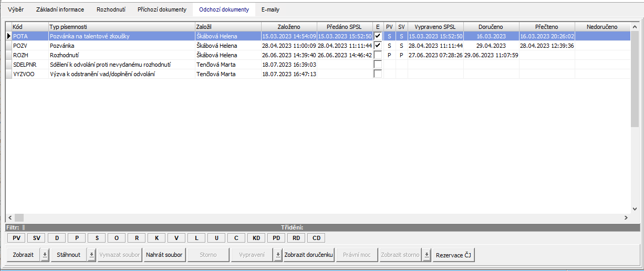The width and height of the screenshot is (644, 271).
Task: Toggle the E checkbox for ROZH row
Action: coord(378,55)
